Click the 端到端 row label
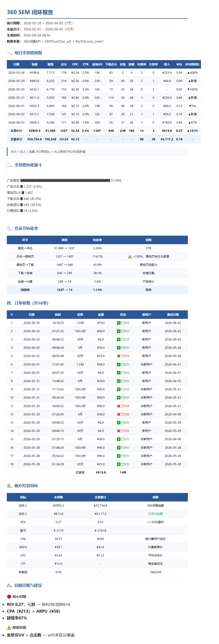The height and width of the screenshot is (644, 219). (x=25, y=290)
